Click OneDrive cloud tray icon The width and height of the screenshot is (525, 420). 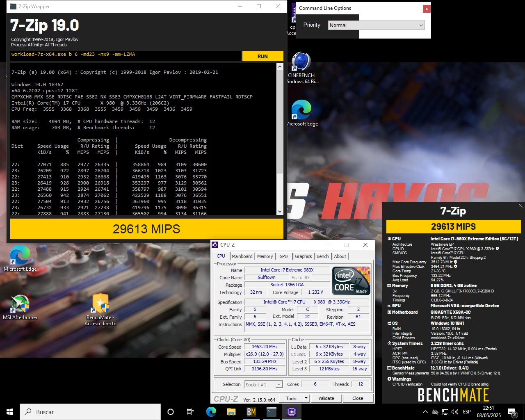pos(435,412)
